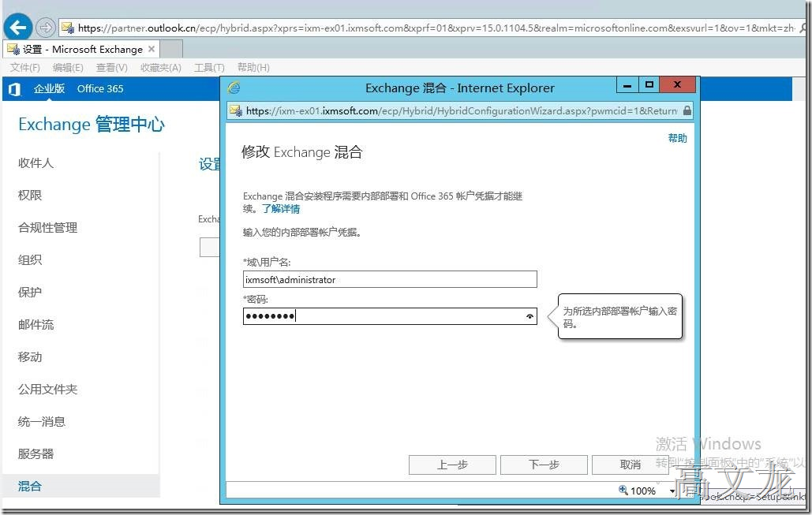The image size is (812, 515).
Task: Open 移动 in the left navigation
Action: (x=29, y=357)
